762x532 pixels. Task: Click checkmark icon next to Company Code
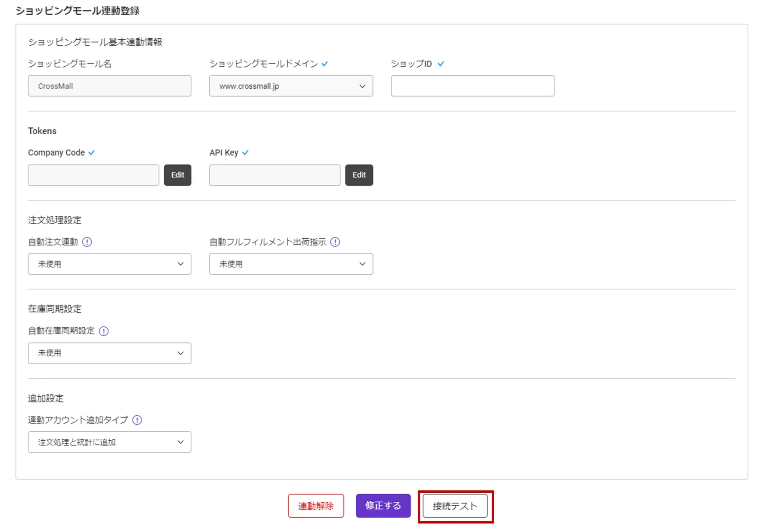point(92,153)
